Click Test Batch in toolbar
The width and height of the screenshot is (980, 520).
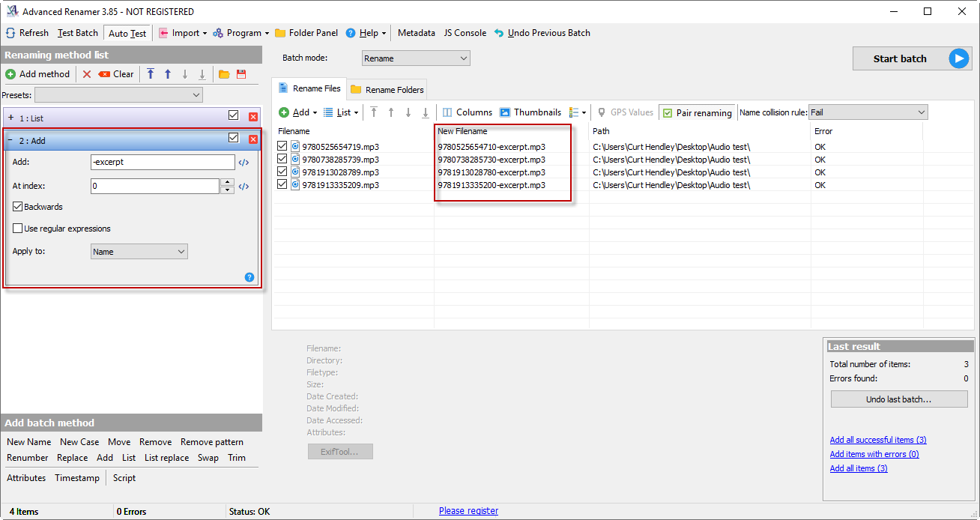click(78, 33)
